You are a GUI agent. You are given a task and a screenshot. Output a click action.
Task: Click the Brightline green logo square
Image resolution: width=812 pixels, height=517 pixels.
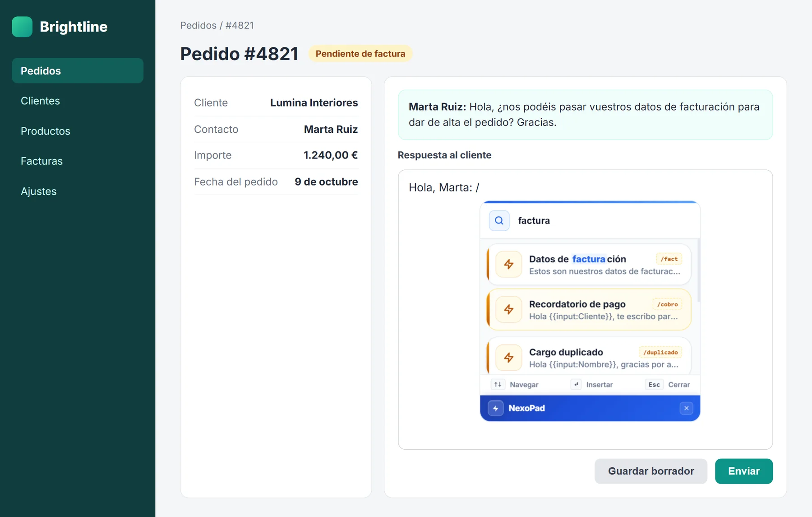pyautogui.click(x=22, y=27)
